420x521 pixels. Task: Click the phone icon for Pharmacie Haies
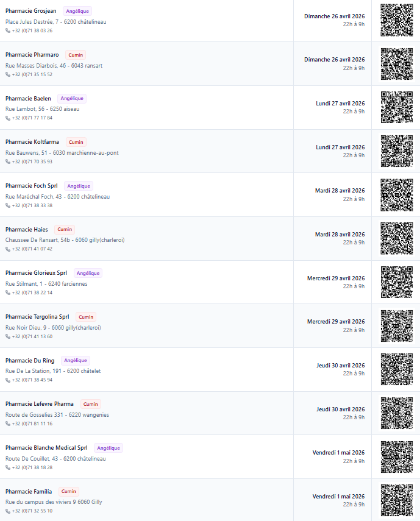[8, 249]
